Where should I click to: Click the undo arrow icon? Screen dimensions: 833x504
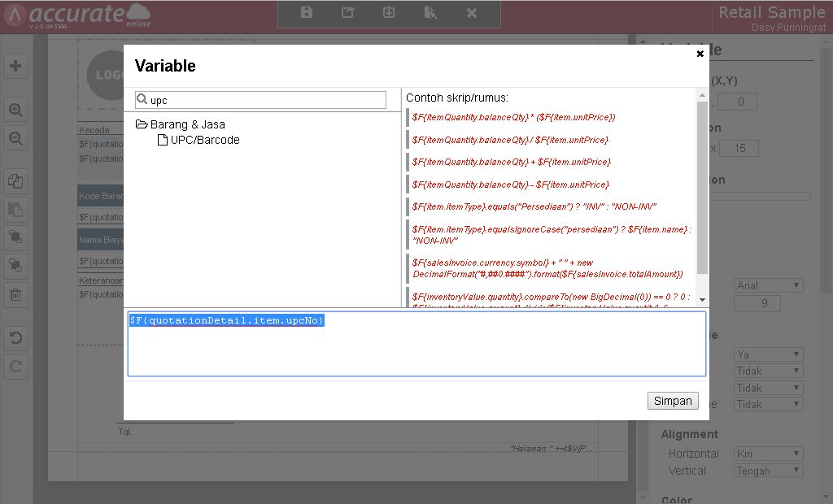pos(15,337)
